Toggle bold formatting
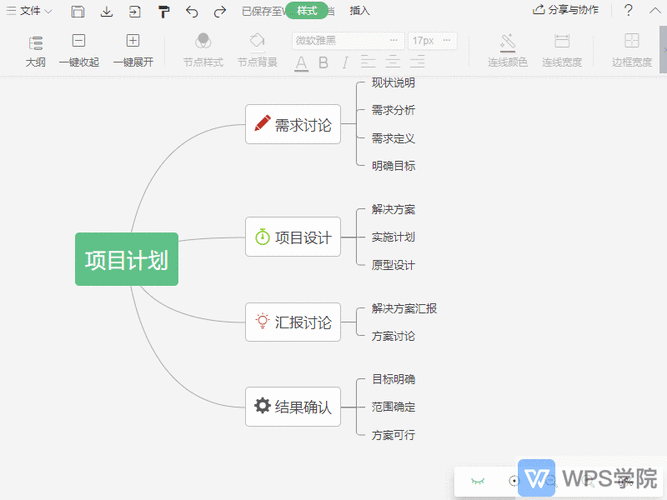This screenshot has height=500, width=667. click(x=323, y=63)
